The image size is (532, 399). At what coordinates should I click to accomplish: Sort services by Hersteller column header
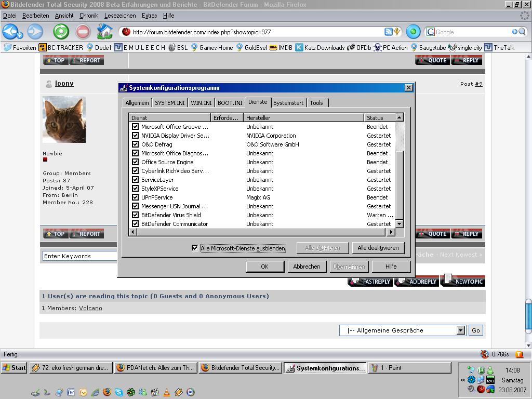click(x=303, y=118)
